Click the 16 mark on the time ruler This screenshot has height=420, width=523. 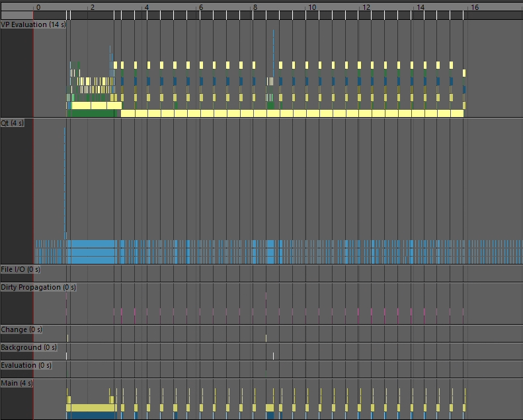coord(475,7)
